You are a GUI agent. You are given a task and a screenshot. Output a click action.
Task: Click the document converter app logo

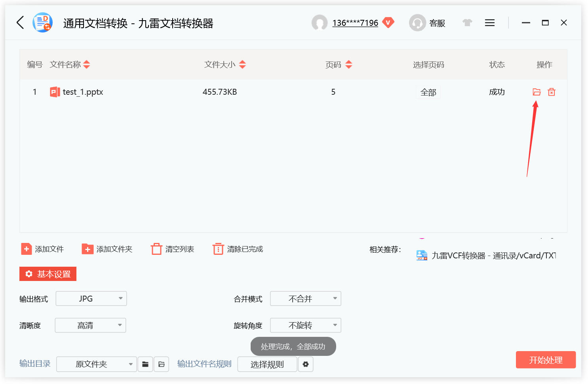[42, 23]
